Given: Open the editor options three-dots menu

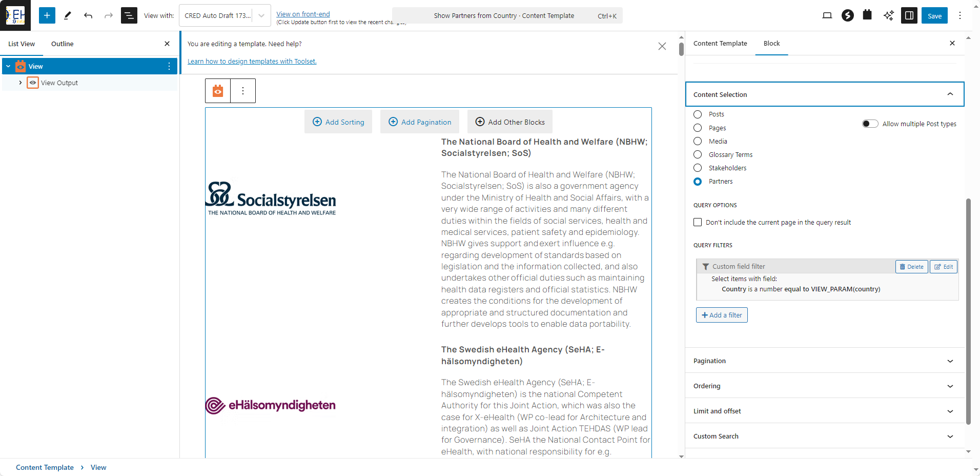Looking at the screenshot, I should [x=960, y=15].
